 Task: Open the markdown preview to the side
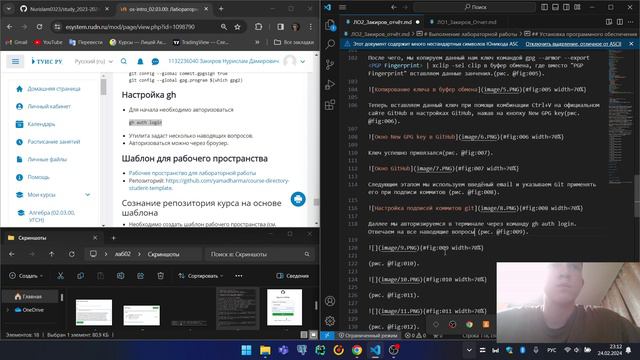609,22
